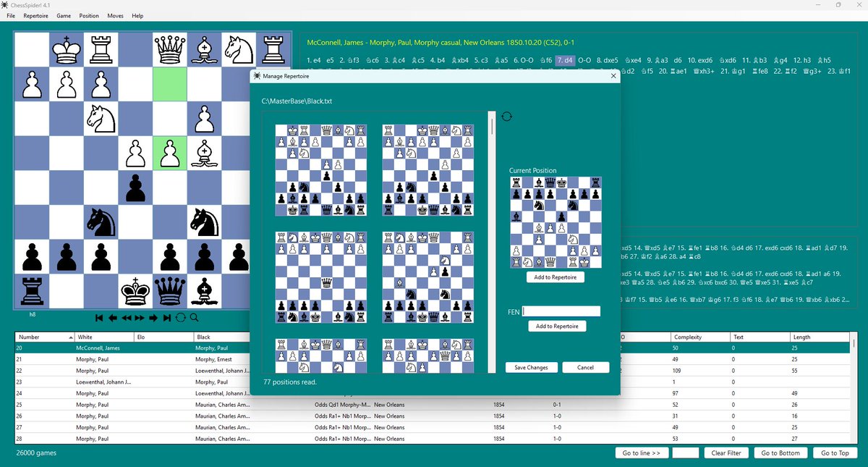The height and width of the screenshot is (467, 868).
Task: Click the highlighted move '7. d4' in notation
Action: tap(565, 61)
